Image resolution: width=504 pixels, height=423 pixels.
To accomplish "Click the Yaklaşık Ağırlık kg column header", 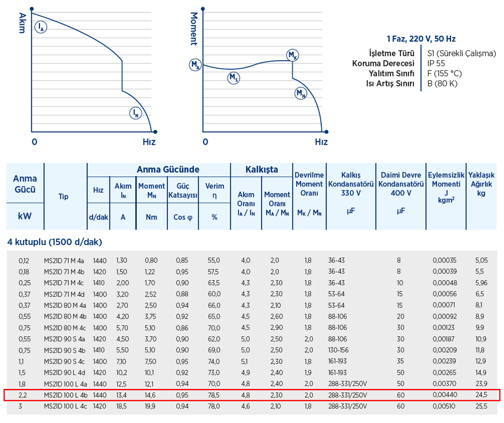I will pyautogui.click(x=481, y=184).
